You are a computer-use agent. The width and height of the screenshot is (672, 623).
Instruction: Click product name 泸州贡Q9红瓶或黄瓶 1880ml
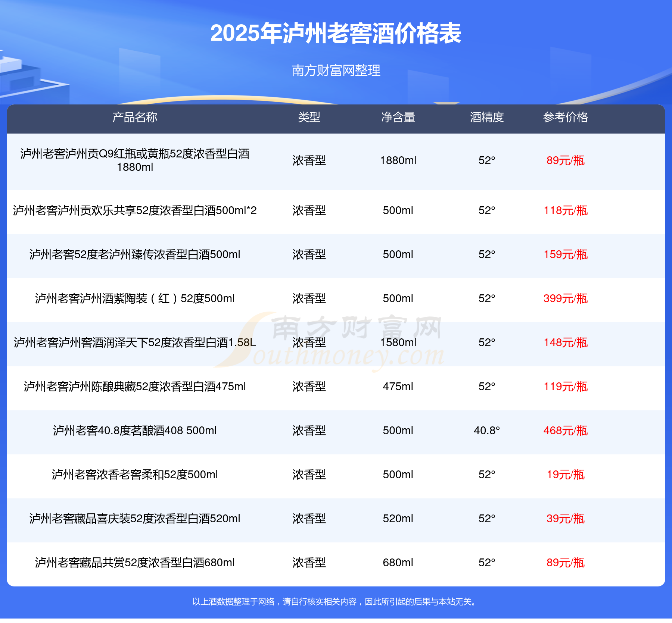135,160
